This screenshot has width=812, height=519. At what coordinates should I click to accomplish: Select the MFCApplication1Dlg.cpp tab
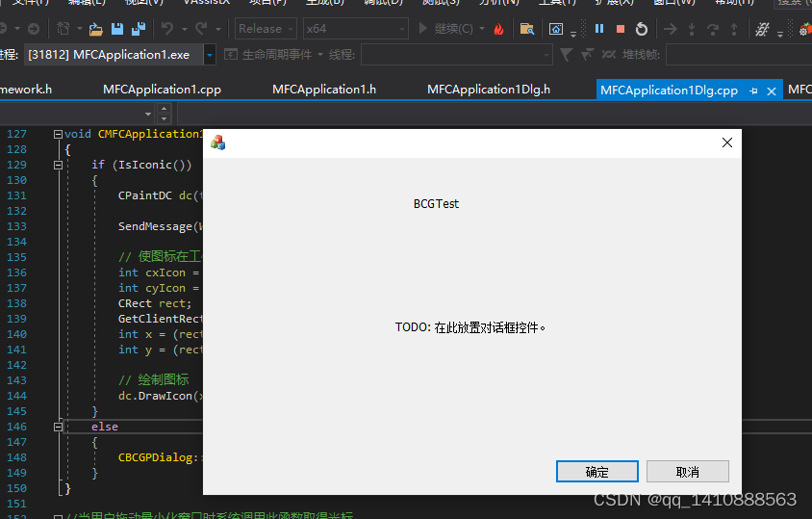pos(669,91)
